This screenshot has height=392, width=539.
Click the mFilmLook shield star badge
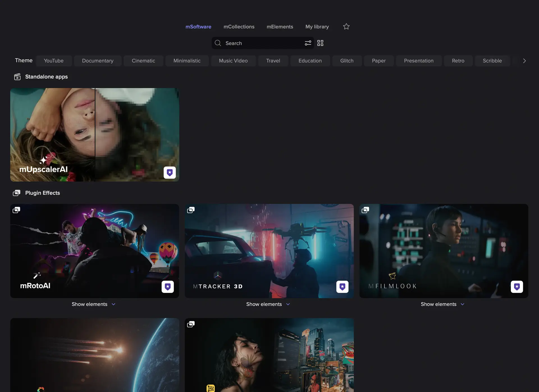517,287
